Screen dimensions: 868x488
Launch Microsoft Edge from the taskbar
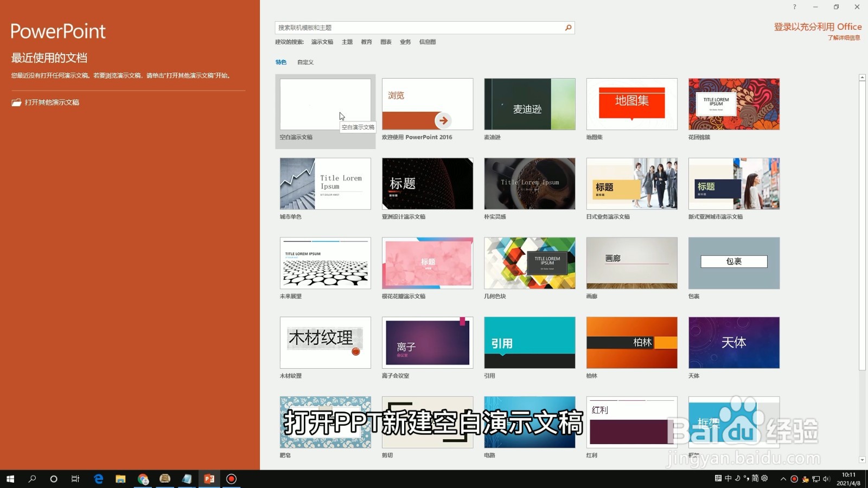point(98,479)
